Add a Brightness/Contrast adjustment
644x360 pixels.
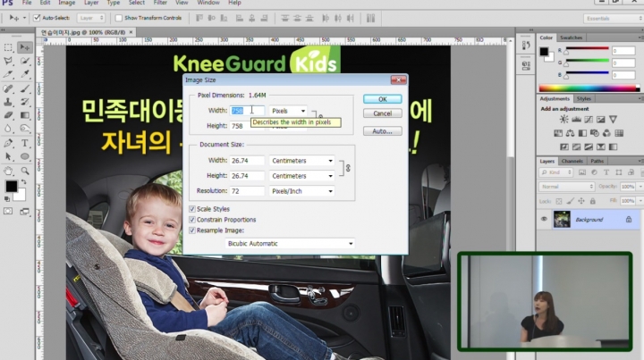[546, 119]
